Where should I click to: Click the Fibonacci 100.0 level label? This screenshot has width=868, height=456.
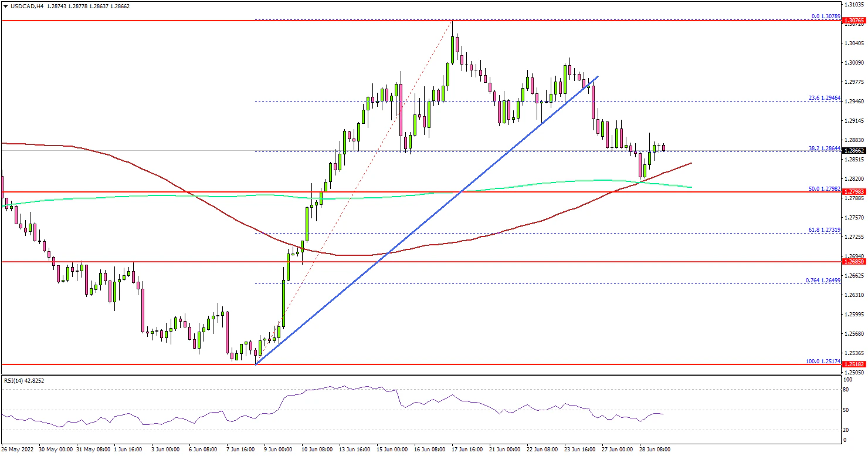[824, 361]
